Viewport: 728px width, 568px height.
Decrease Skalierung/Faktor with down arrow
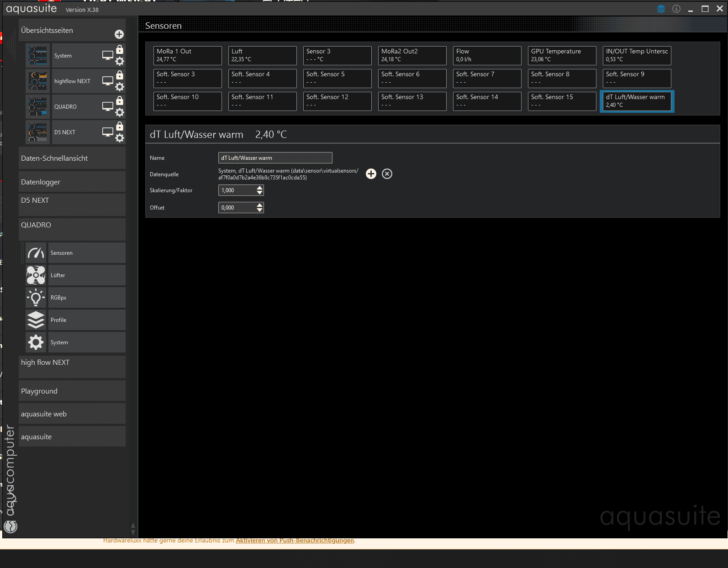coord(260,193)
